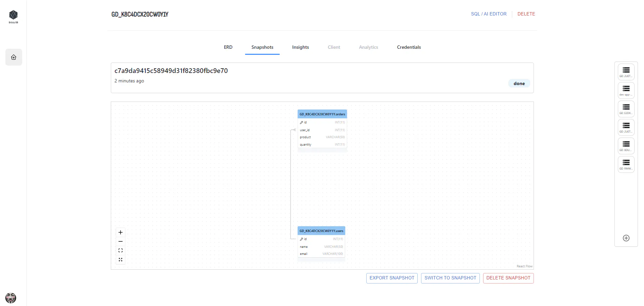Go to the home dashboard icon
This screenshot has width=644, height=306.
14,57
